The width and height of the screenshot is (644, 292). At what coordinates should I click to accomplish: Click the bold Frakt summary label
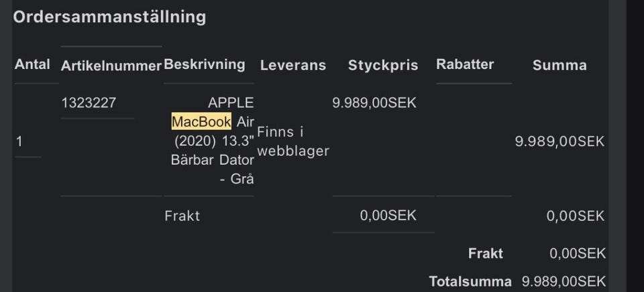click(x=486, y=254)
